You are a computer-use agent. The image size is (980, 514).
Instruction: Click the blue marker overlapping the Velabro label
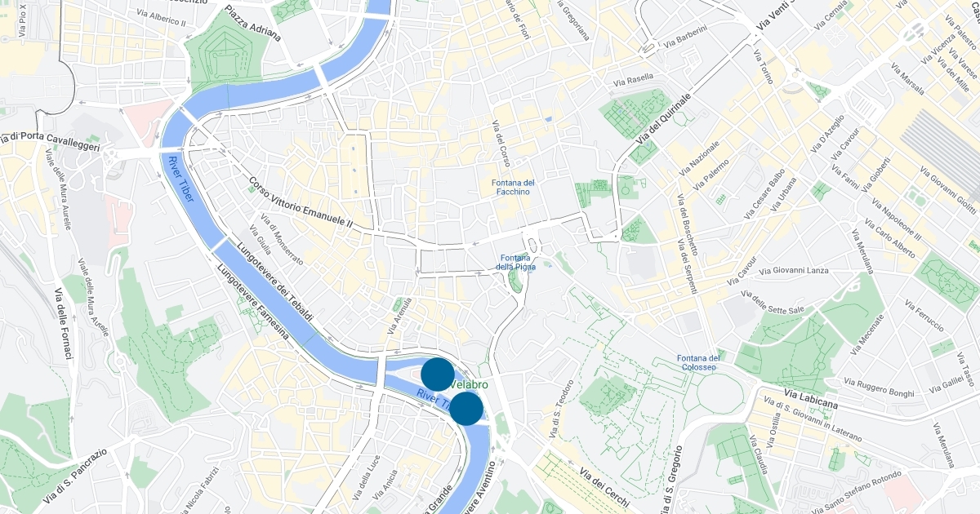tap(438, 374)
